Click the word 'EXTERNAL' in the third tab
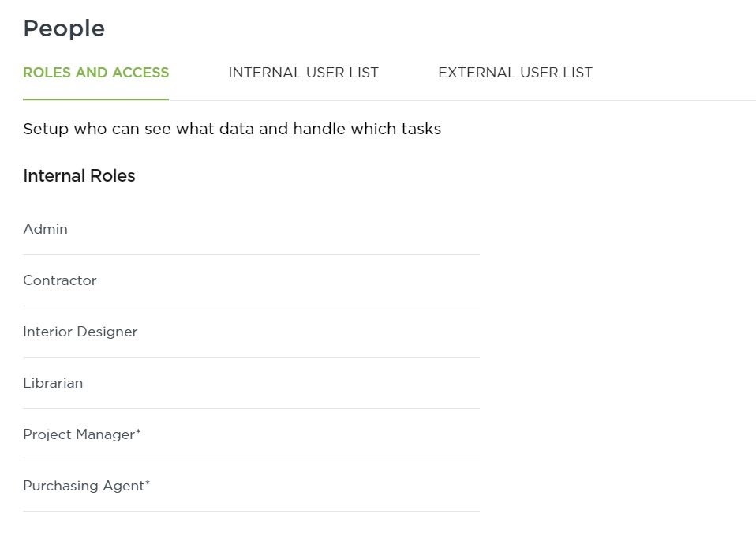 [477, 73]
